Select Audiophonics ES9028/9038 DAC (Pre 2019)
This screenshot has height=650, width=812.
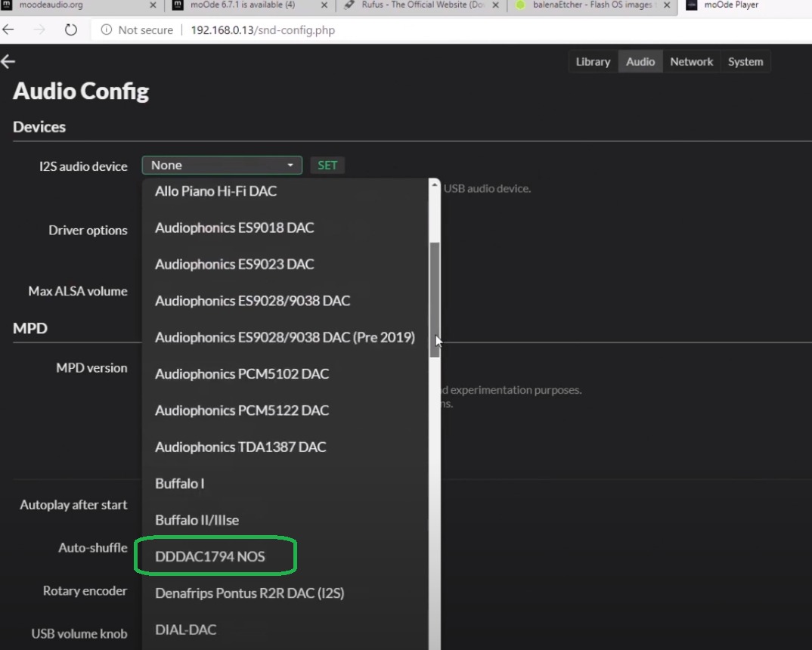(285, 337)
